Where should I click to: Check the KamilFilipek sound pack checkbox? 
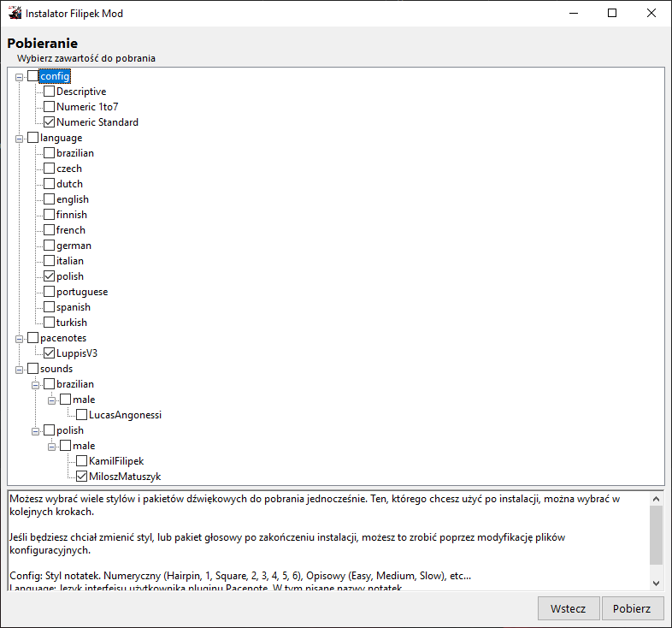[82, 461]
